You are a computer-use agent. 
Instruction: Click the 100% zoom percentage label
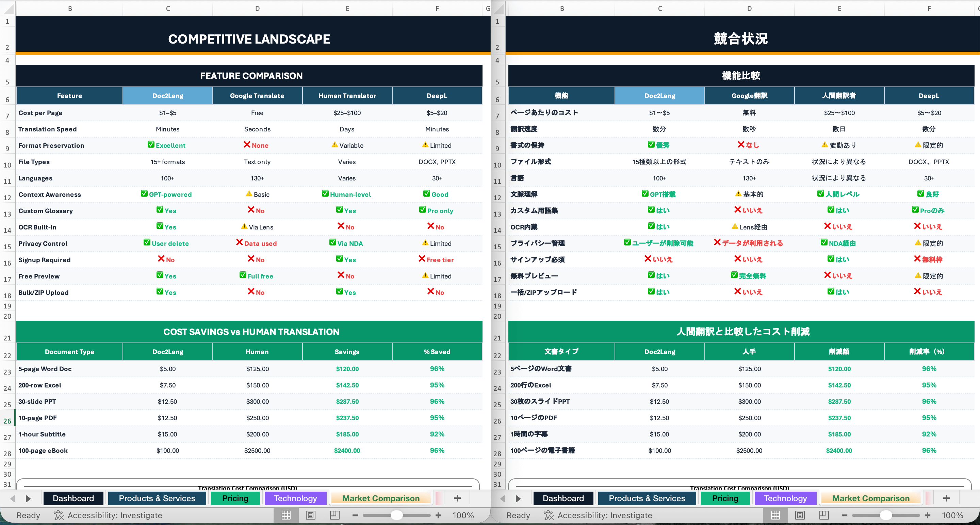click(463, 515)
